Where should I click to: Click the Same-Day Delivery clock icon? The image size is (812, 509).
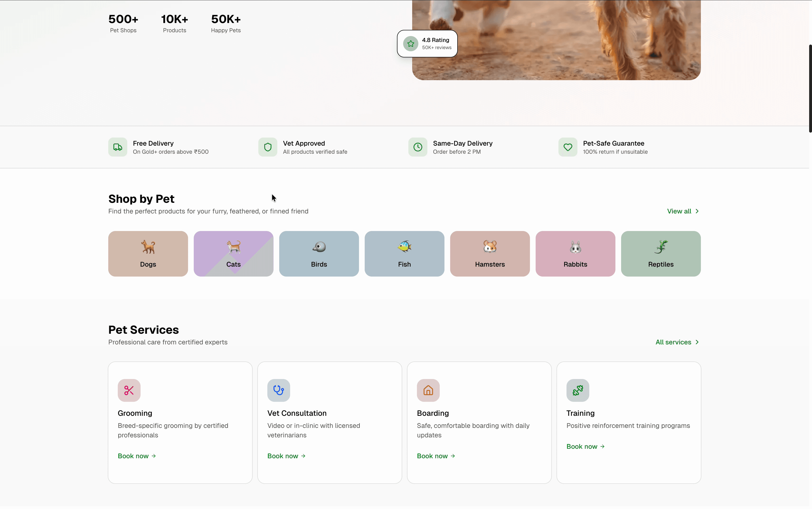[x=417, y=147]
